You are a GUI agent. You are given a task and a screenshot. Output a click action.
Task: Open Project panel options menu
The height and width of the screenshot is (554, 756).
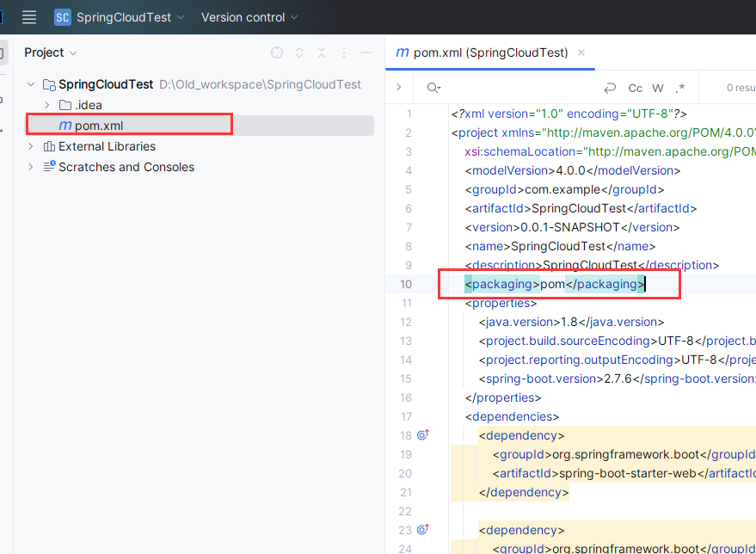pyautogui.click(x=344, y=52)
